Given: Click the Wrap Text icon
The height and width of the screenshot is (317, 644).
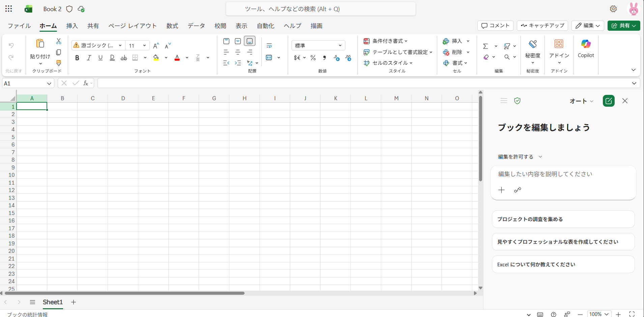Looking at the screenshot, I should pos(269,46).
